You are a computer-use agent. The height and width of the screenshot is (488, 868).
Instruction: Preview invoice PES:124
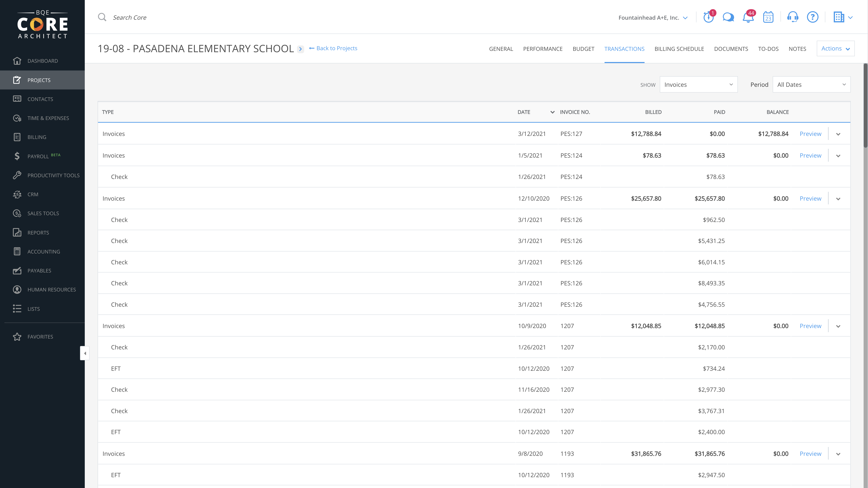point(810,155)
